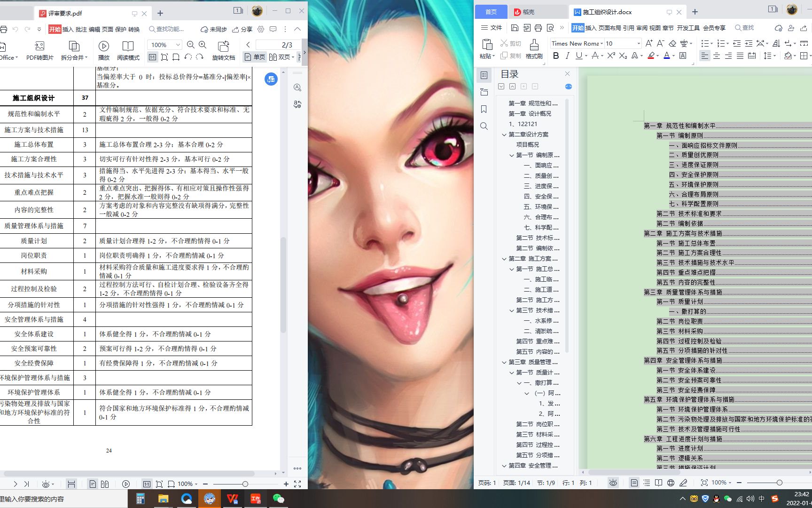Toggle page layout view in Writer status bar
This screenshot has width=812, height=508.
coord(634,483)
